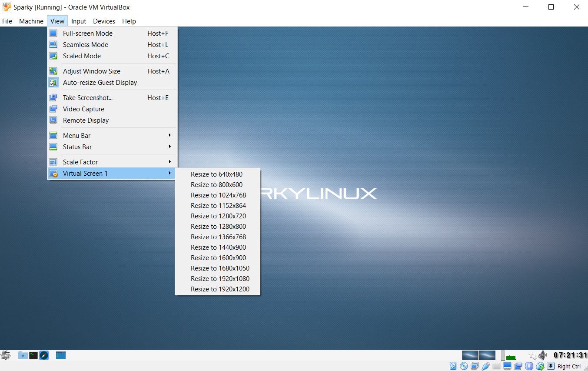
Task: Click the 07:21:31 clock in the panel
Action: click(x=570, y=355)
